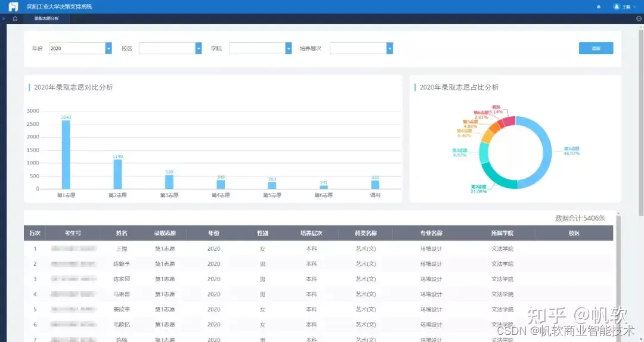Click the FineReport logo icon
The height and width of the screenshot is (342, 644).
click(x=14, y=7)
